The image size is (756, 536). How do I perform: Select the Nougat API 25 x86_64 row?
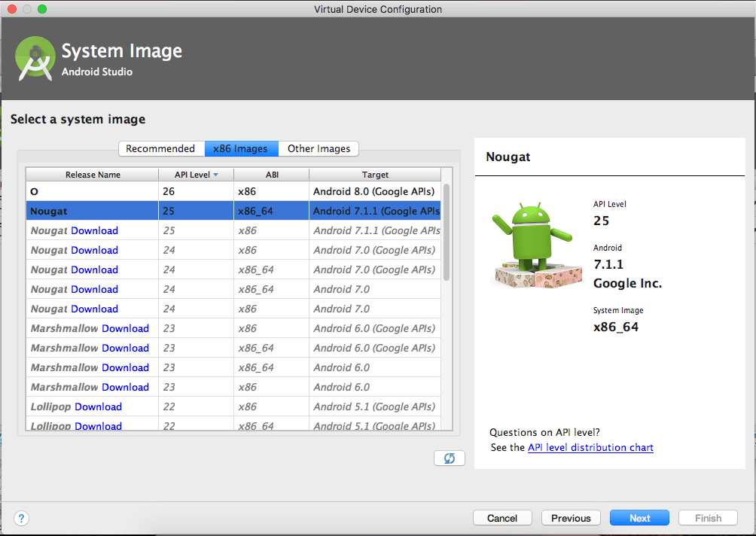point(233,211)
